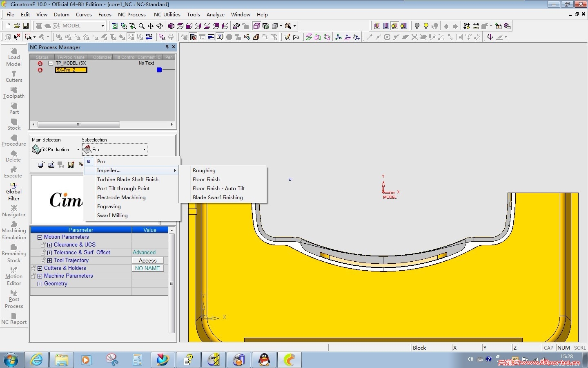Image resolution: width=588 pixels, height=368 pixels.
Task: Create a new file from the toolbar
Action: pos(8,26)
